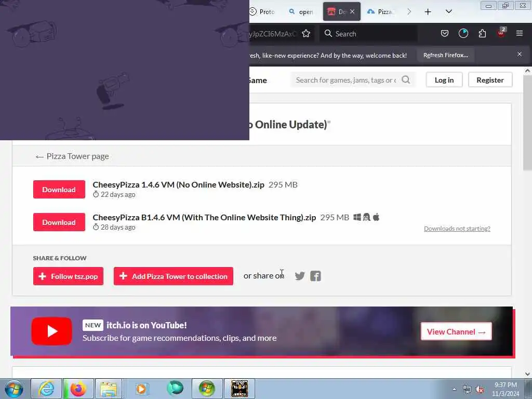Share on Twitter via bird icon

coord(300,276)
